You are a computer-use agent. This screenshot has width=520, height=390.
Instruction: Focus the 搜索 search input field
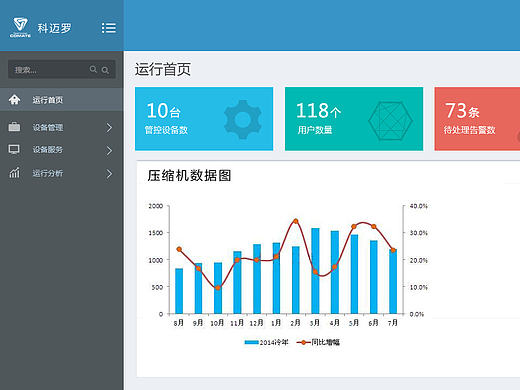(62, 70)
